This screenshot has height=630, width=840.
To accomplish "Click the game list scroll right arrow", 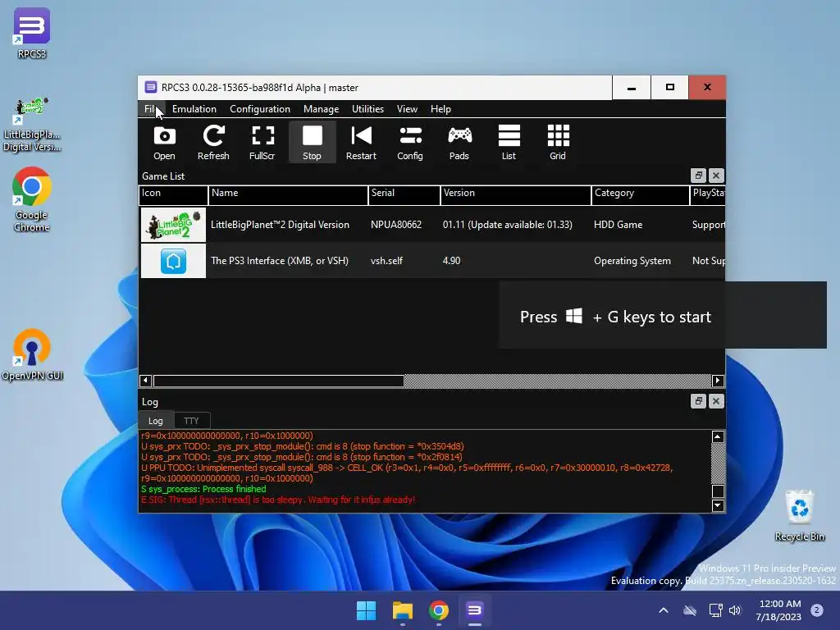I will [718, 381].
